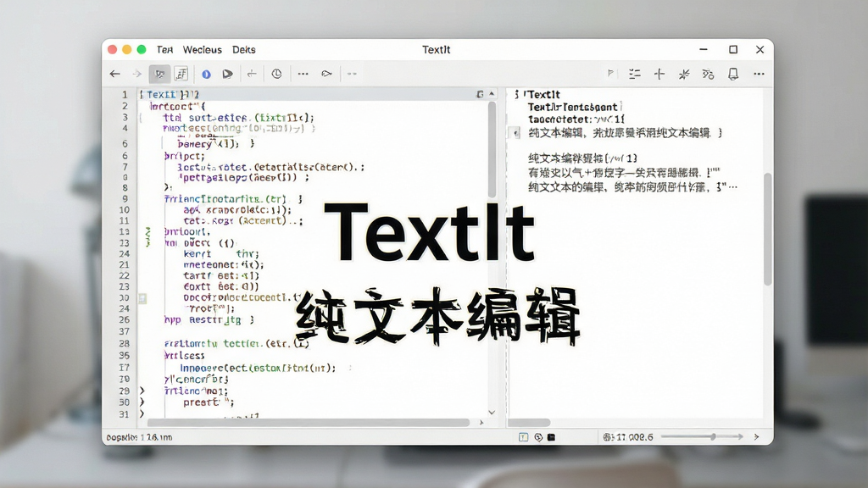Click the zoom slider handle in the status bar
Viewport: 868px width, 488px height.
click(713, 436)
